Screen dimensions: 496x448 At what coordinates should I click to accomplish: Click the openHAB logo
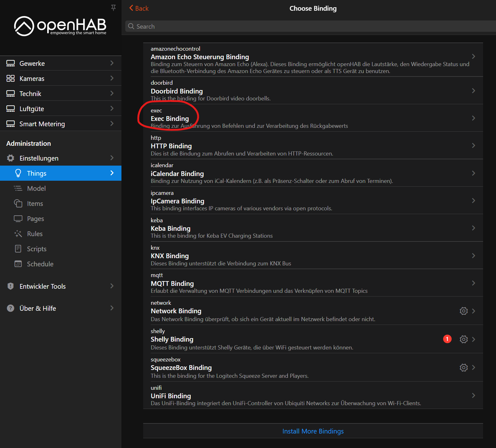point(60,26)
